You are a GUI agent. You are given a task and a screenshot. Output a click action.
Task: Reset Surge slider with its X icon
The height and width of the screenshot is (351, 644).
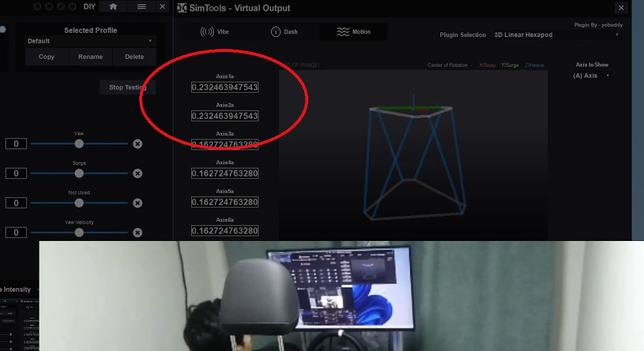click(x=137, y=173)
